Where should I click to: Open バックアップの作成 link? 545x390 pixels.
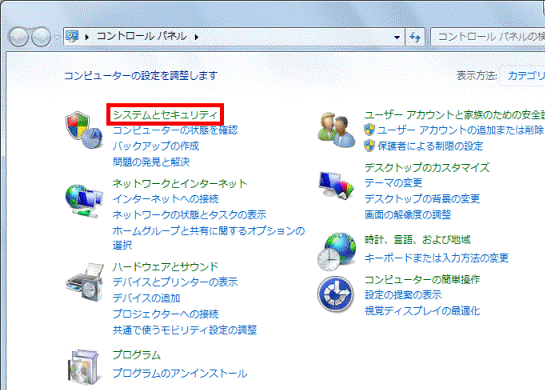(156, 146)
